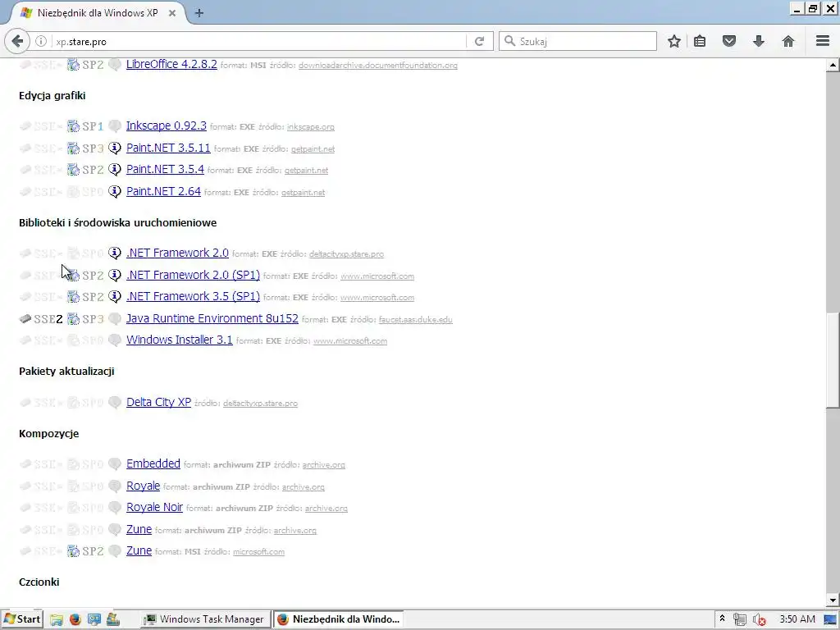840x630 pixels.
Task: Open the Embedded theme link
Action: (x=153, y=464)
